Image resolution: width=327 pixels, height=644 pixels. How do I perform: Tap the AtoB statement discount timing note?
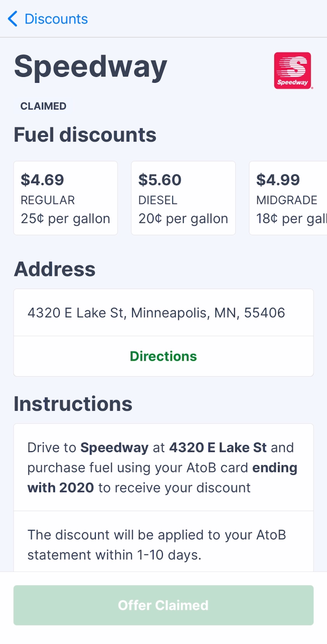pos(157,545)
